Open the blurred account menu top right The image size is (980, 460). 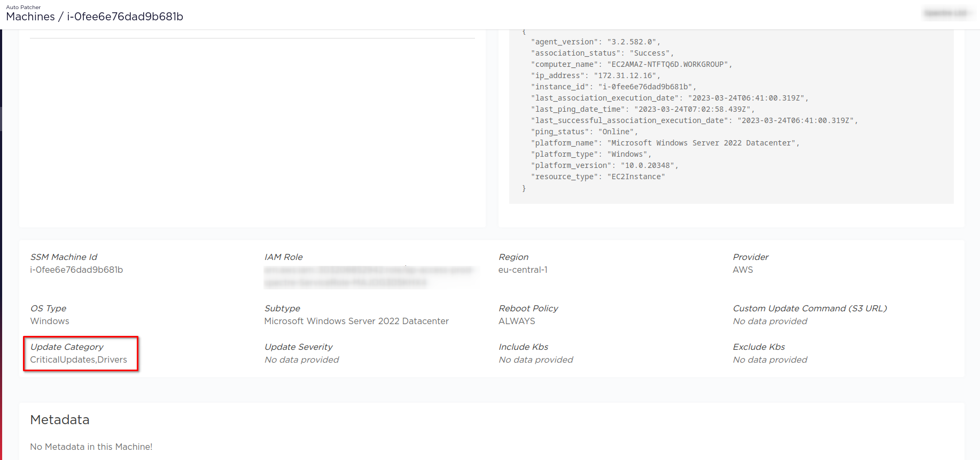click(948, 13)
